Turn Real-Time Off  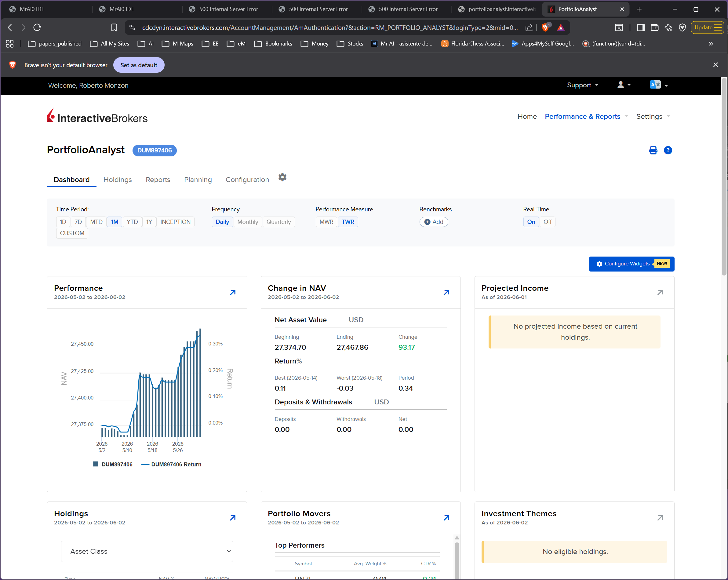pos(547,222)
